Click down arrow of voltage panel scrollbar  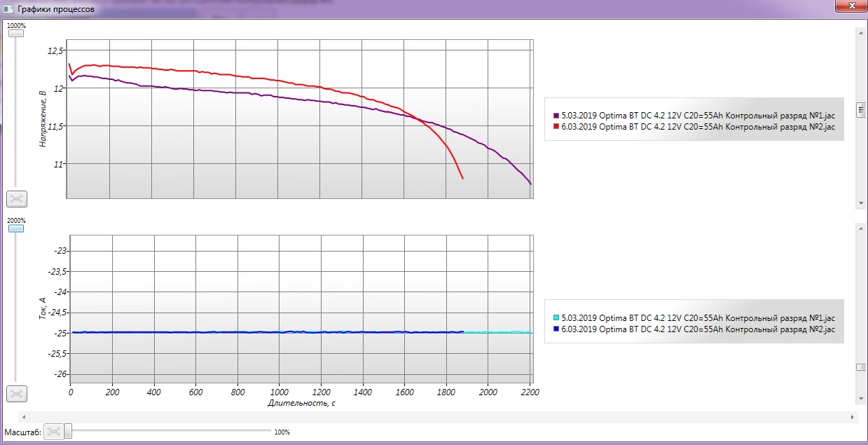[860, 202]
